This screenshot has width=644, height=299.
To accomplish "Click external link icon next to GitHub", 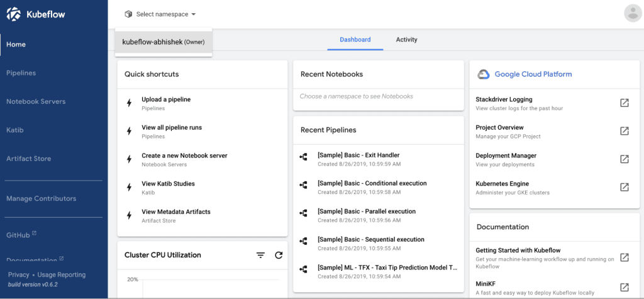I will tap(34, 233).
